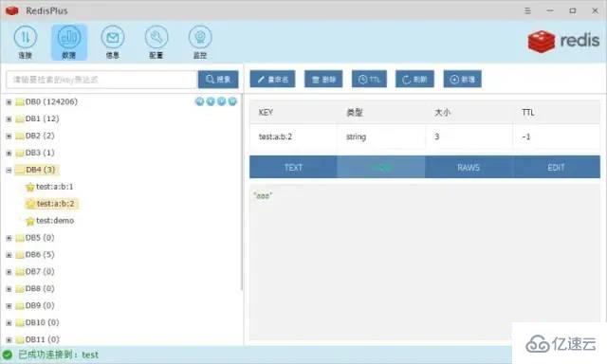The image size is (607, 364).
Task: Expand the DB2 (2) node
Action: pyautogui.click(x=9, y=136)
